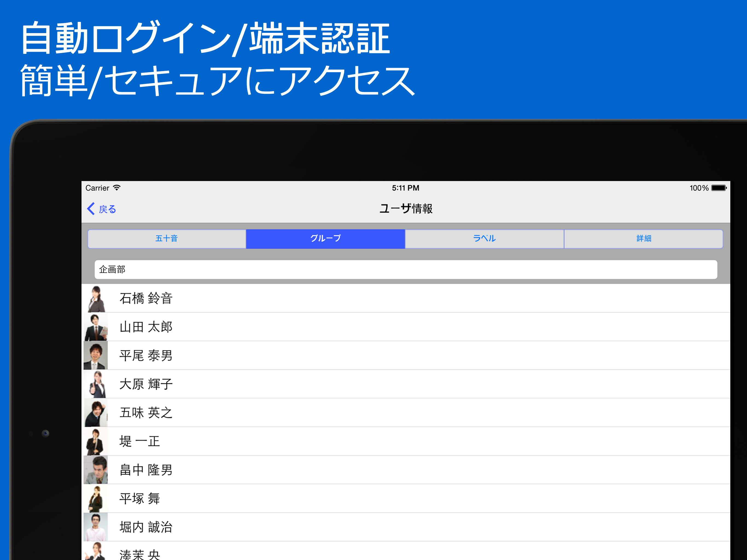Select 大原 輝子 from the list
The width and height of the screenshot is (747, 560).
pos(405,384)
